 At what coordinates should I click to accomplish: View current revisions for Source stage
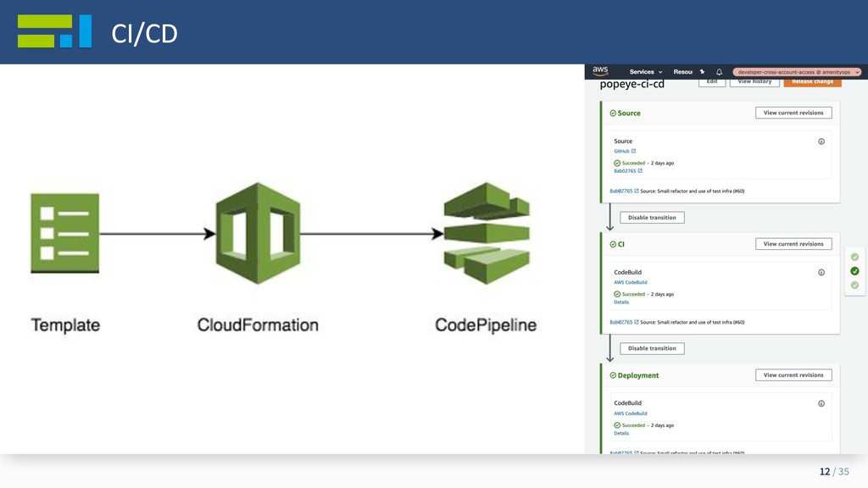(793, 113)
